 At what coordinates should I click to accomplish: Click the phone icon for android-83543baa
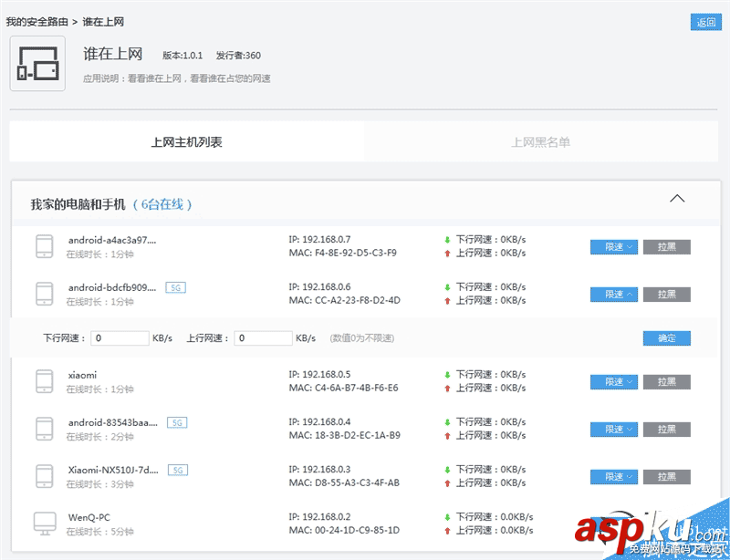pos(44,429)
